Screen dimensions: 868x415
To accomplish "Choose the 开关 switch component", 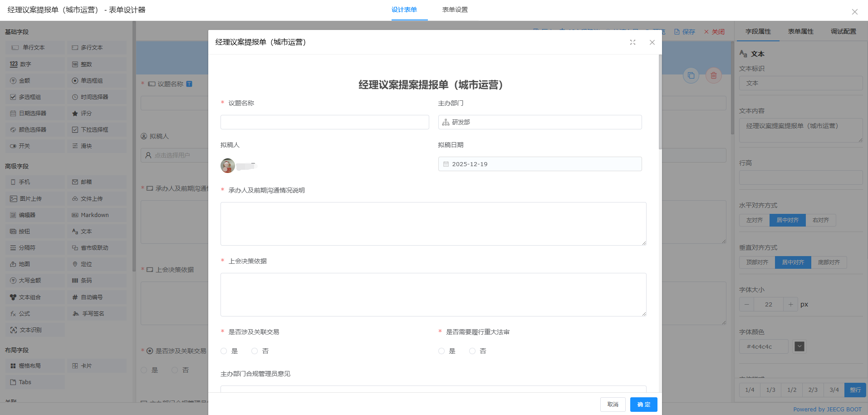I will 35,146.
